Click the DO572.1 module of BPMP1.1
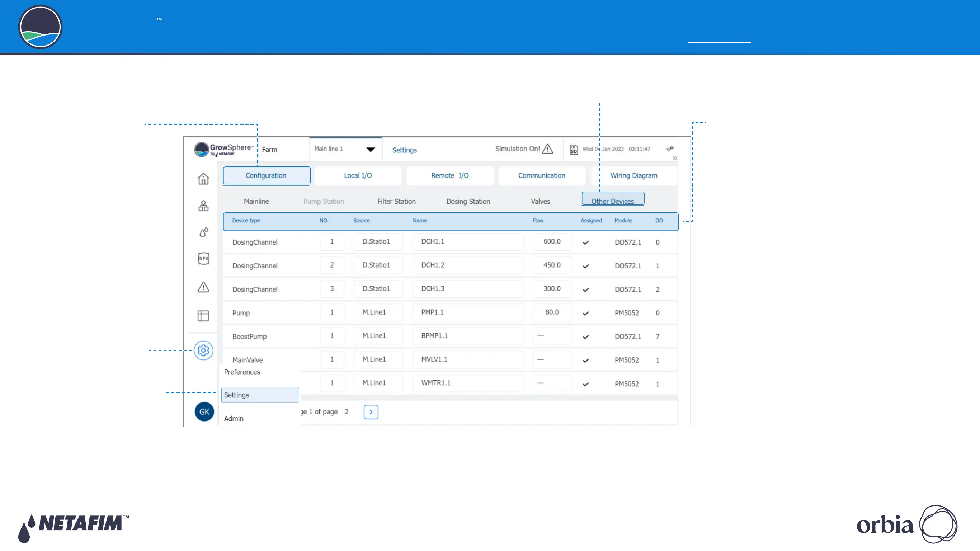 [628, 337]
